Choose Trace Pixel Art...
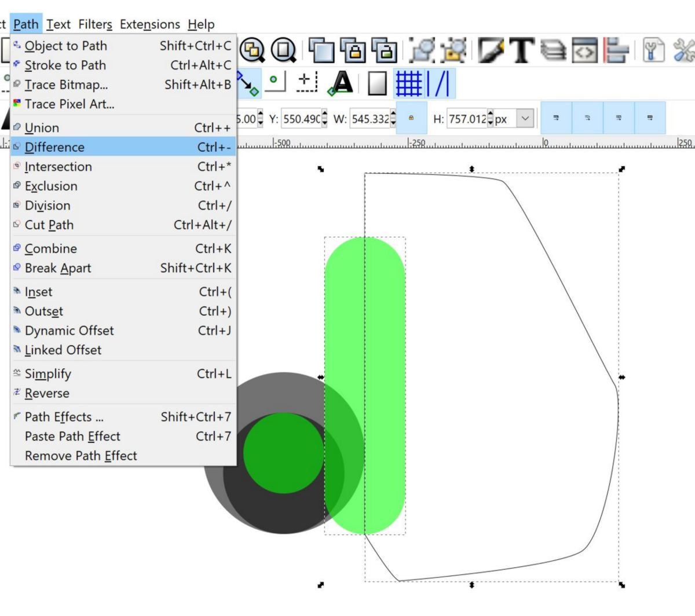Viewport: 695px width, 616px height. (123, 104)
